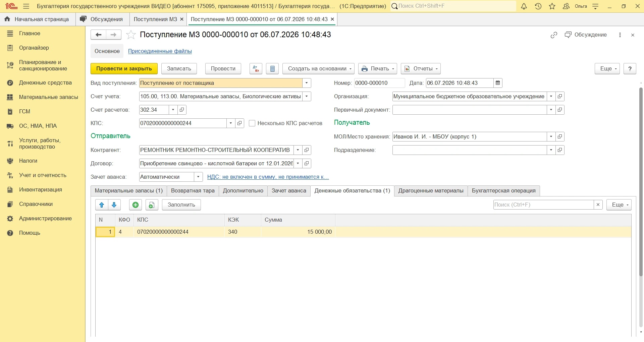Open the document register movements icon

pyautogui.click(x=272, y=69)
